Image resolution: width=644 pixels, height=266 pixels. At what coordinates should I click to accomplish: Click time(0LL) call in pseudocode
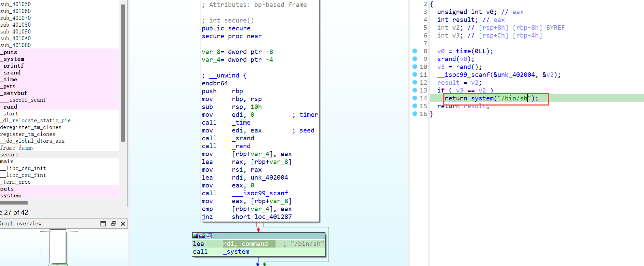click(472, 51)
